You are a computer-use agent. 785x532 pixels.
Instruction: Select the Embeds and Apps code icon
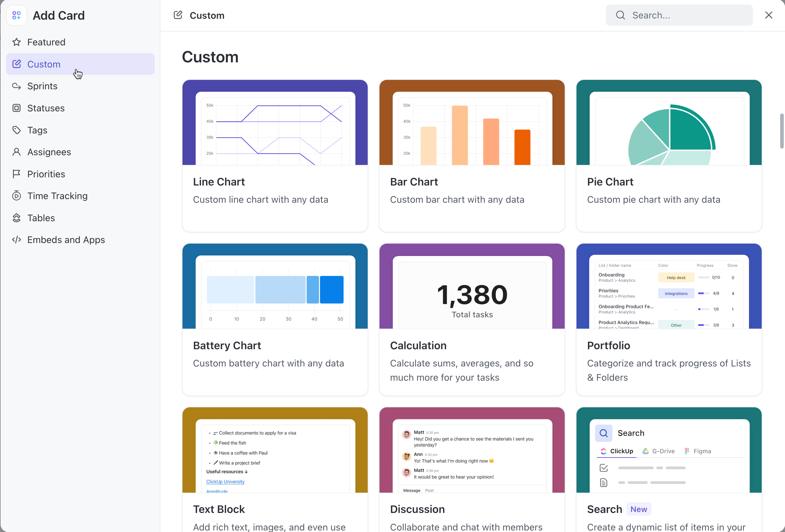17,239
